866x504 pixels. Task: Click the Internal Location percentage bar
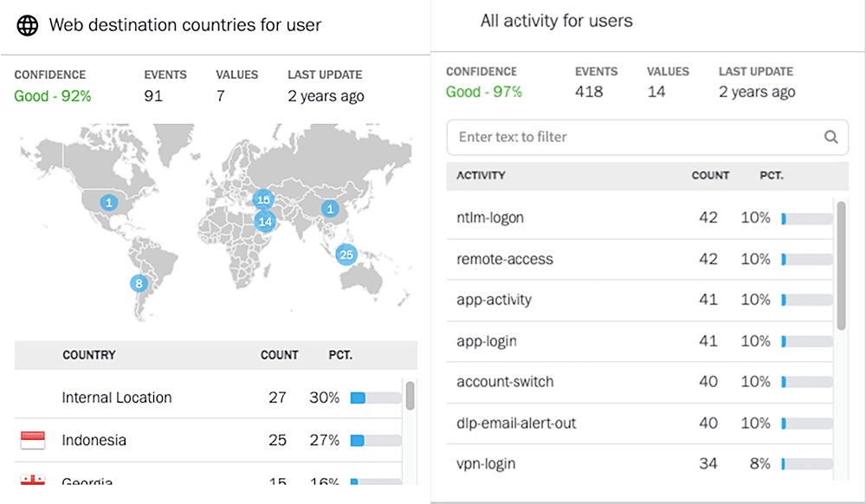pos(376,398)
